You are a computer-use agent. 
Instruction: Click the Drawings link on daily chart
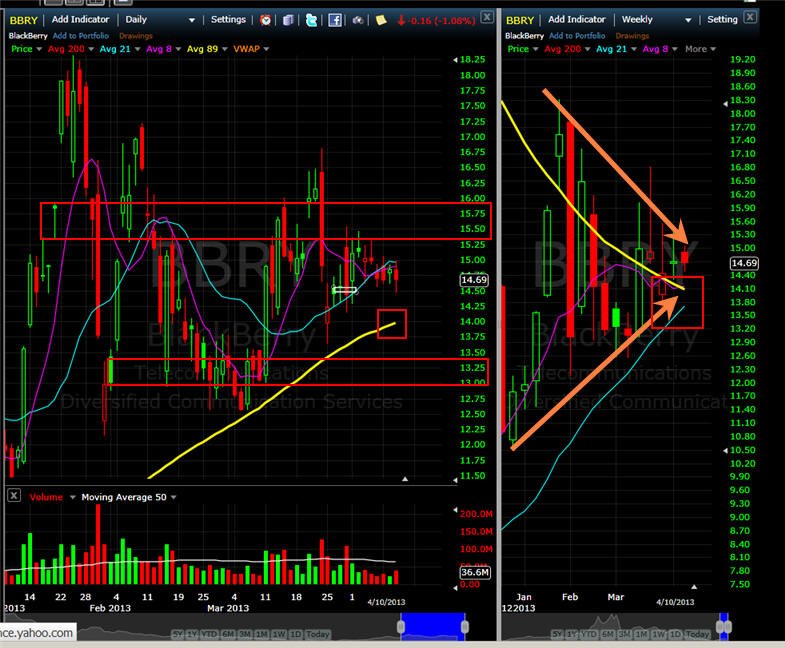click(x=136, y=36)
